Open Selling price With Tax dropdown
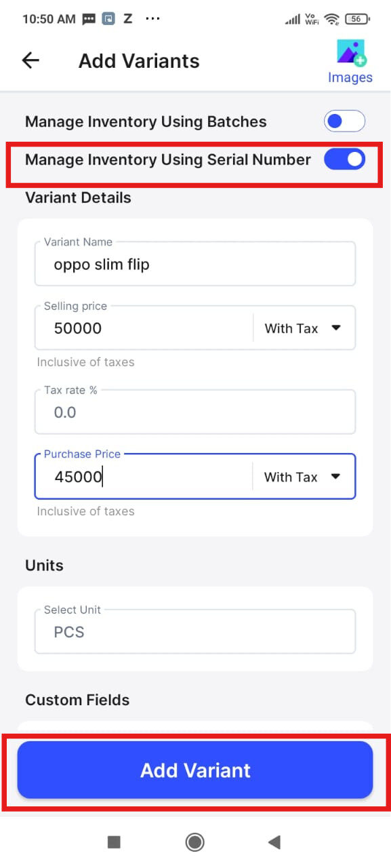 pos(304,328)
